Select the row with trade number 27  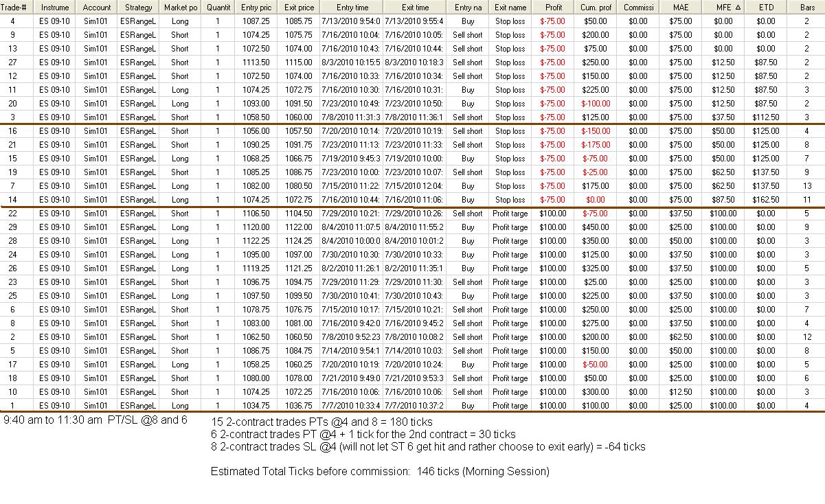[x=412, y=62]
